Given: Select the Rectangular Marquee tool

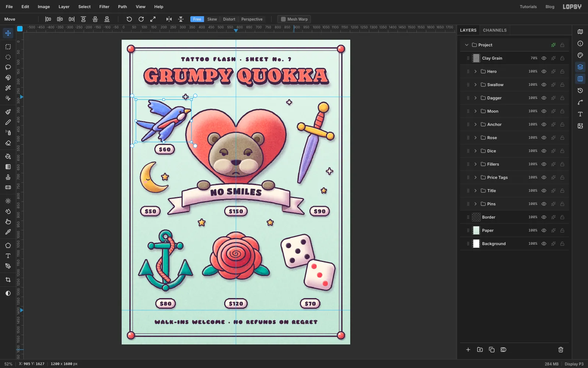Looking at the screenshot, I should [x=8, y=47].
